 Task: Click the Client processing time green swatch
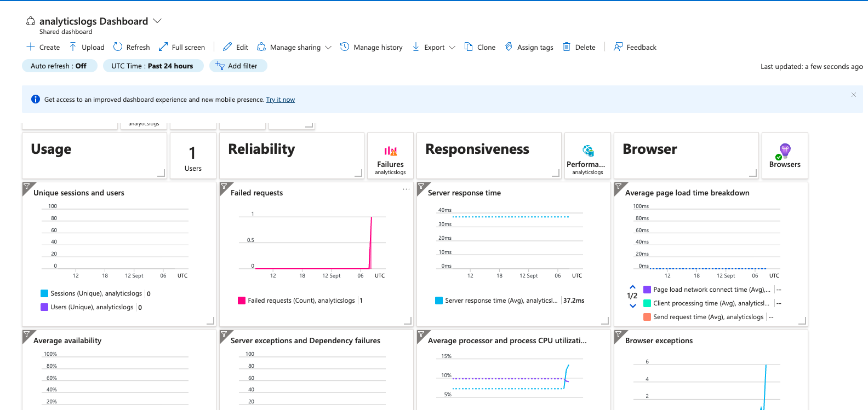coord(647,303)
